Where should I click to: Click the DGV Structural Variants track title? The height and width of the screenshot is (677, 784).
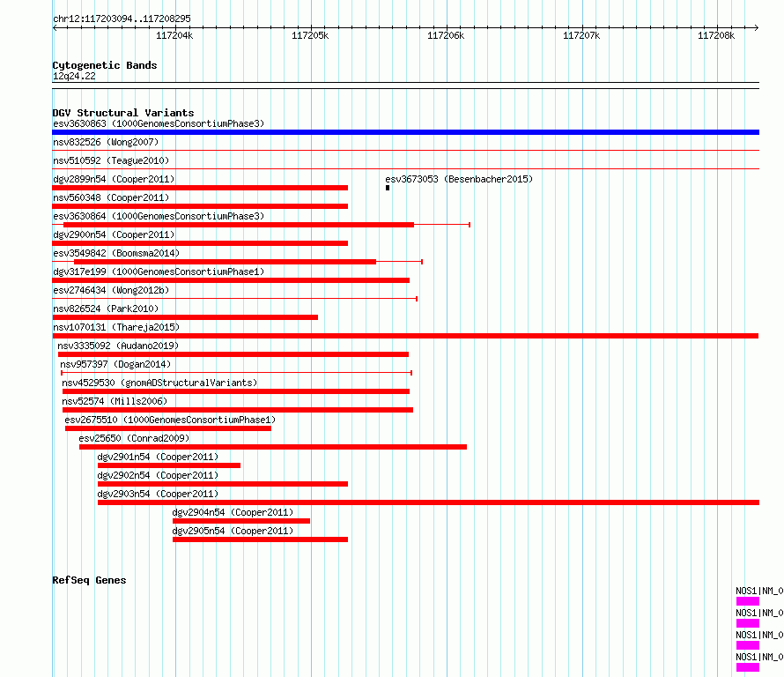click(x=123, y=113)
